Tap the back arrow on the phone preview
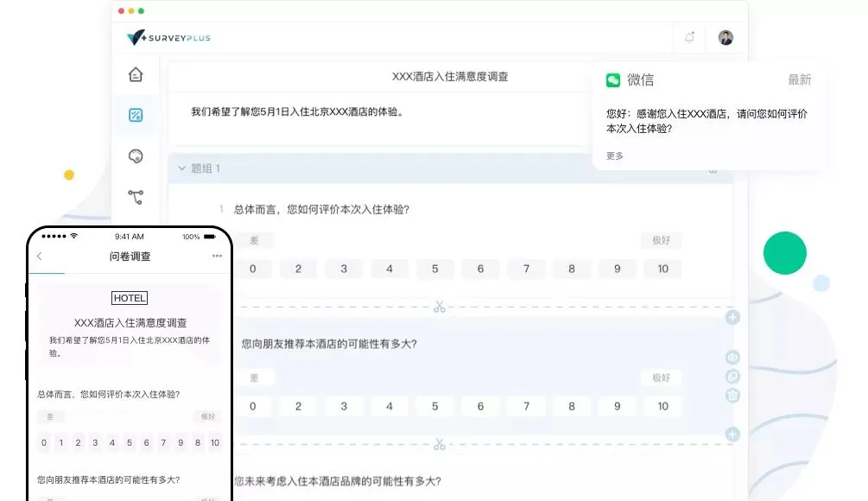The image size is (868, 501). tap(40, 256)
